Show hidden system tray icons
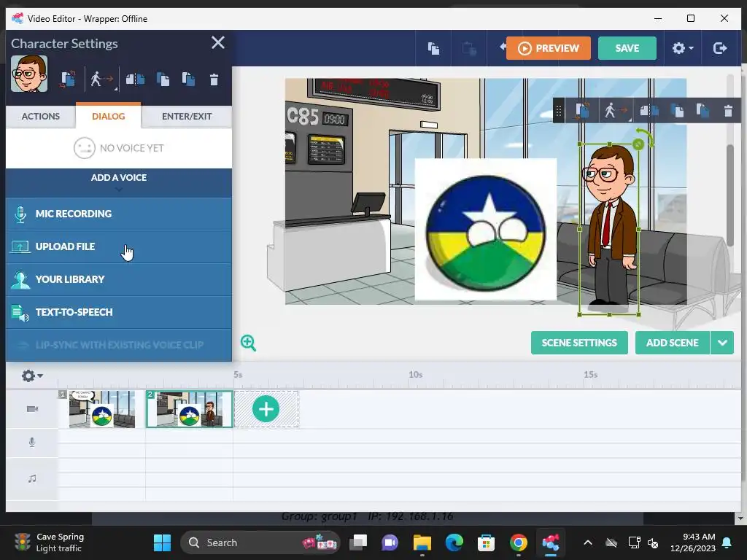 pyautogui.click(x=588, y=542)
